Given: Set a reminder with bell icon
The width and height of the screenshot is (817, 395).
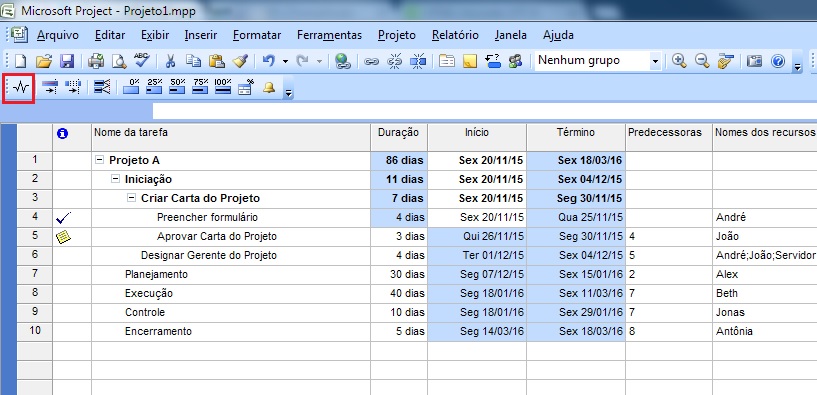Looking at the screenshot, I should (x=269, y=88).
